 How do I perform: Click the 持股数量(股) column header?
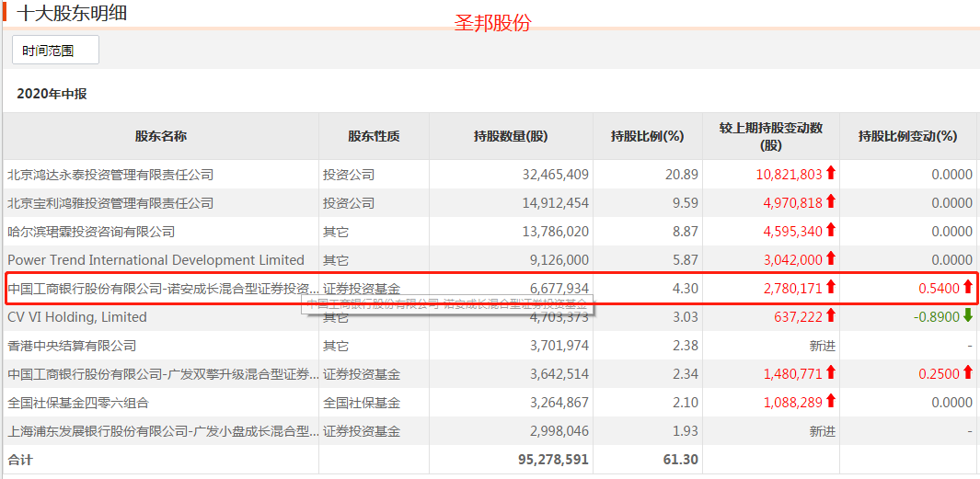coord(511,137)
